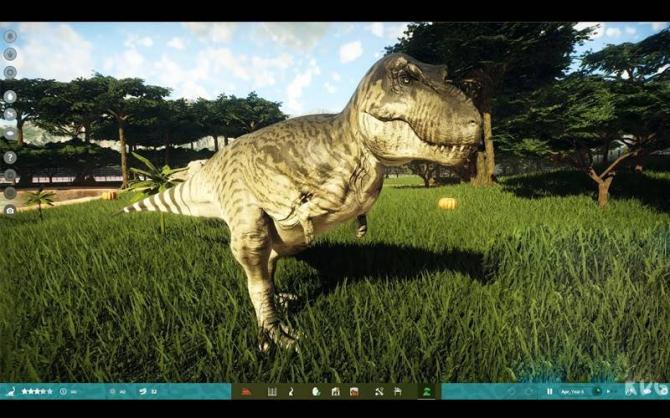The height and width of the screenshot is (418, 670).
Task: Open the animals tool in bottom toolbar
Action: click(291, 391)
